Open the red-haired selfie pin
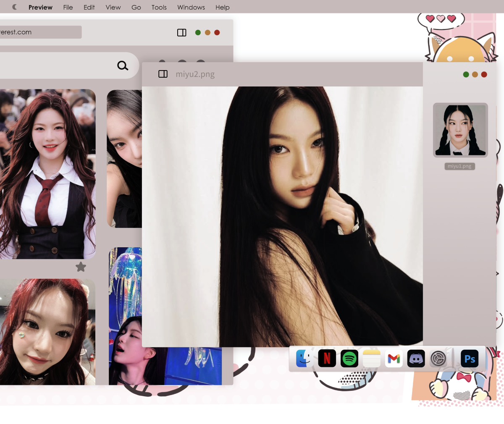Image resolution: width=504 pixels, height=424 pixels. (x=47, y=332)
